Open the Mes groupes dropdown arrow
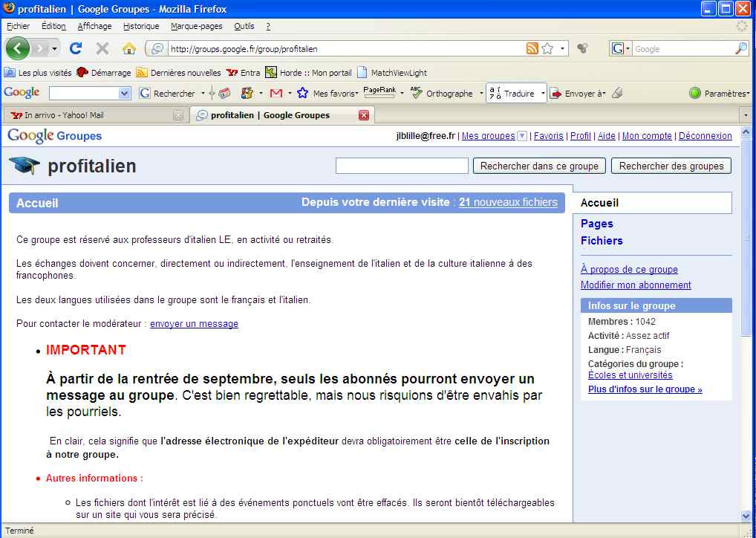 [522, 136]
